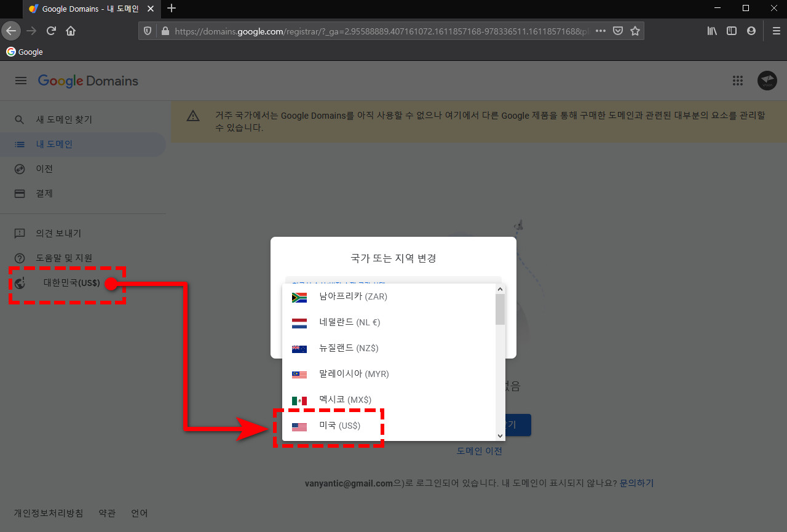Open the tracking protection shield icon

coord(147,31)
